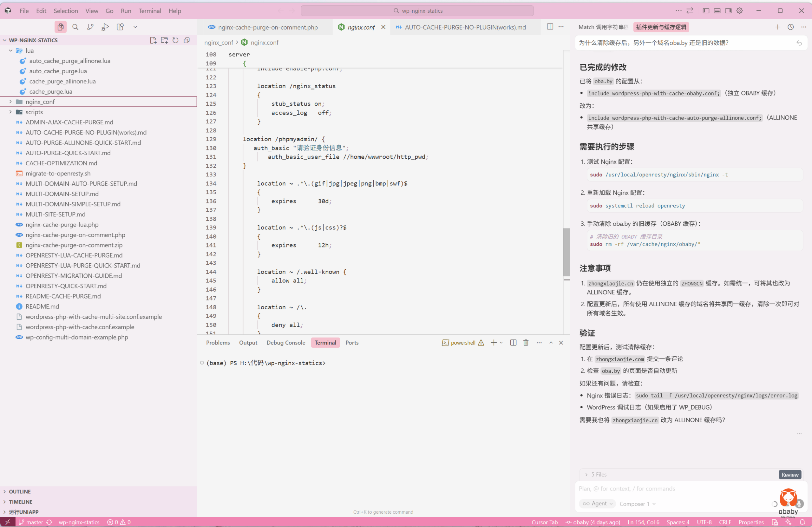812x527 pixels.
Task: Kill the terminal with trash icon
Action: coord(526,342)
